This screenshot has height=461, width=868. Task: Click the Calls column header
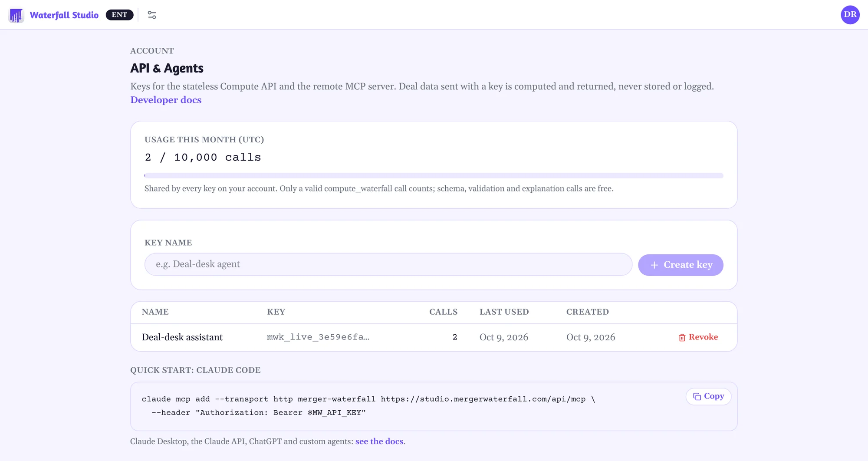point(443,312)
